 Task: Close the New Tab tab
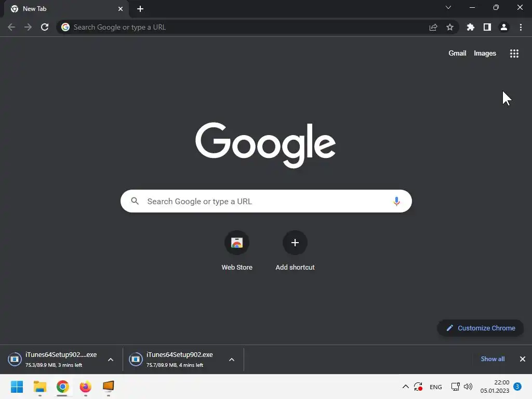click(x=121, y=9)
